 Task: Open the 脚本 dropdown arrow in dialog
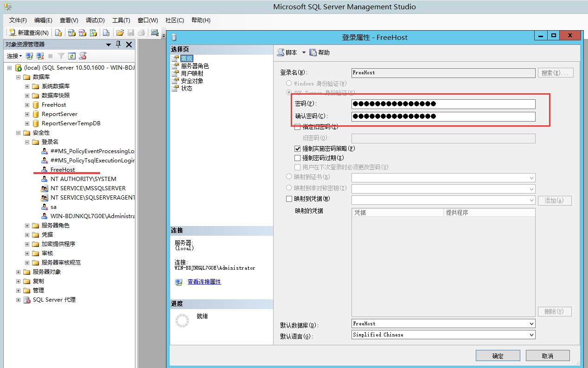[304, 52]
